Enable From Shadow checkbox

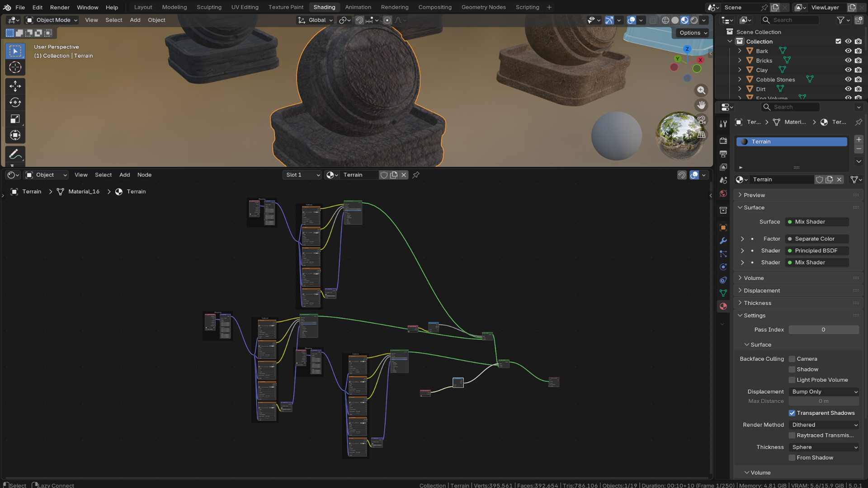(792, 458)
